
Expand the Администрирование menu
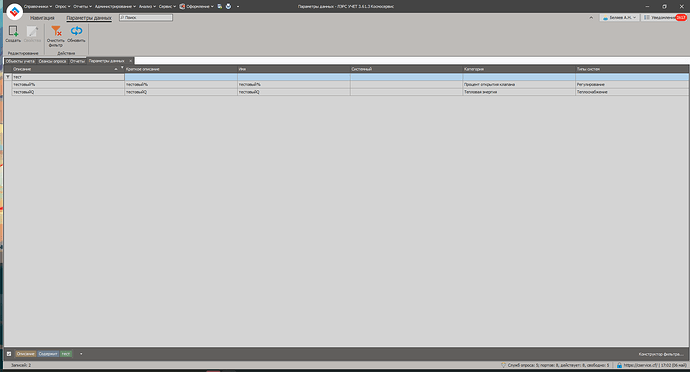115,7
